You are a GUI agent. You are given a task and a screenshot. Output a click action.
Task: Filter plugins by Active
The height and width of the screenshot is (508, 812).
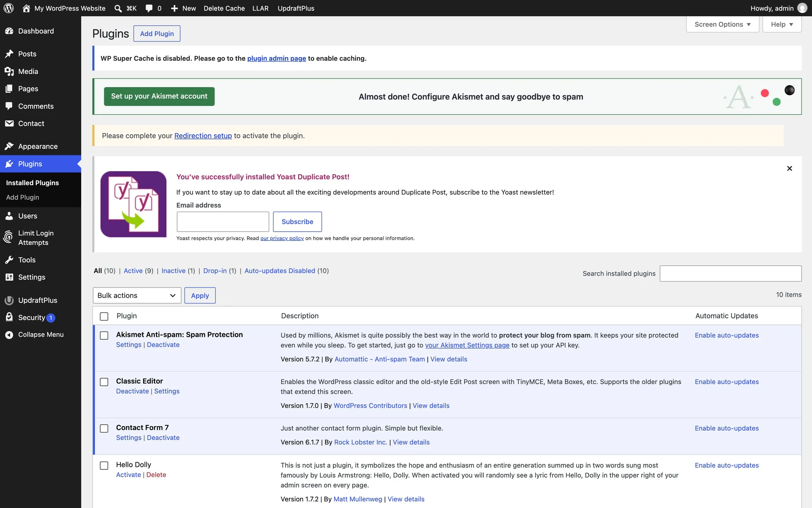133,271
